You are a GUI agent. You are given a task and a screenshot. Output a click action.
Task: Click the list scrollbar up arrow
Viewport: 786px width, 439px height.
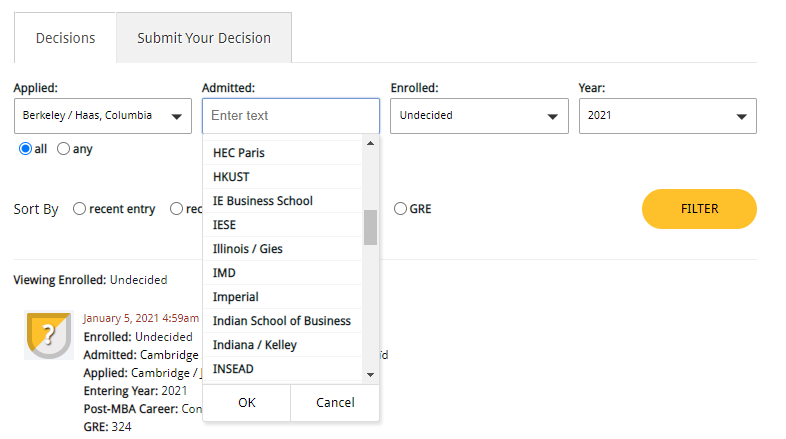tap(370, 143)
